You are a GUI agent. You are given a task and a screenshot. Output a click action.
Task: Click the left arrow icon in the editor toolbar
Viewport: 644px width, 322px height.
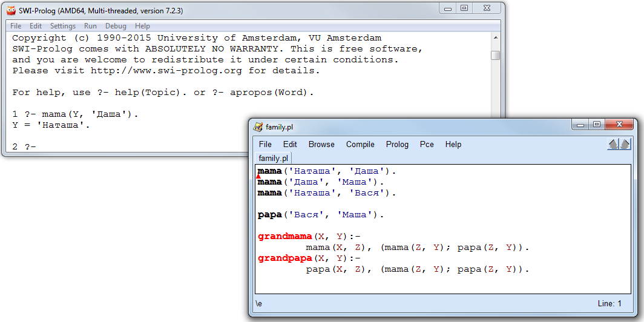613,144
